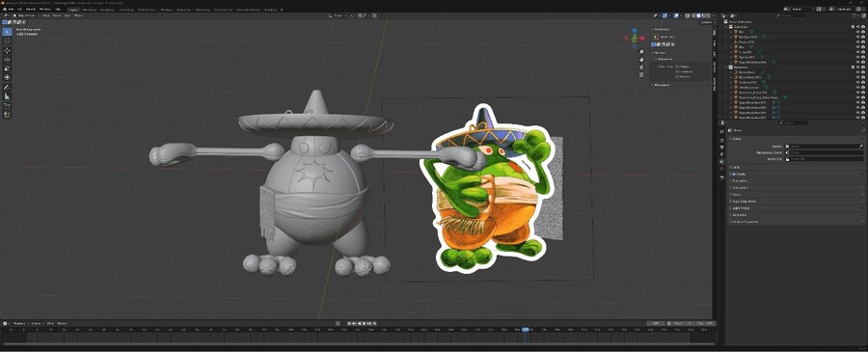The height and width of the screenshot is (352, 868).
Task: Switch to the Modeling workspace tab
Action: coord(89,10)
